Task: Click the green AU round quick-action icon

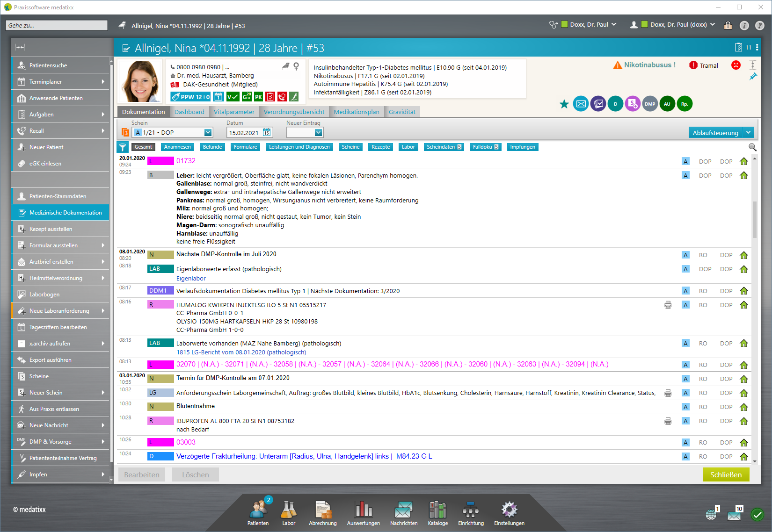Action: tap(667, 104)
